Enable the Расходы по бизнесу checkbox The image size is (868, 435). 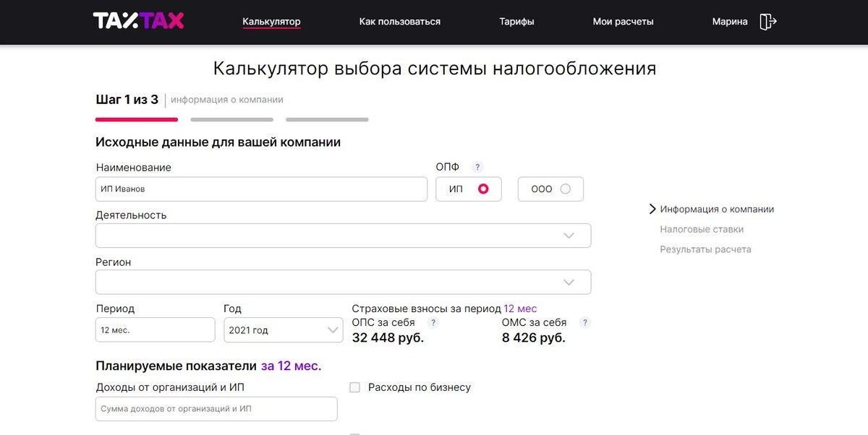tap(354, 387)
